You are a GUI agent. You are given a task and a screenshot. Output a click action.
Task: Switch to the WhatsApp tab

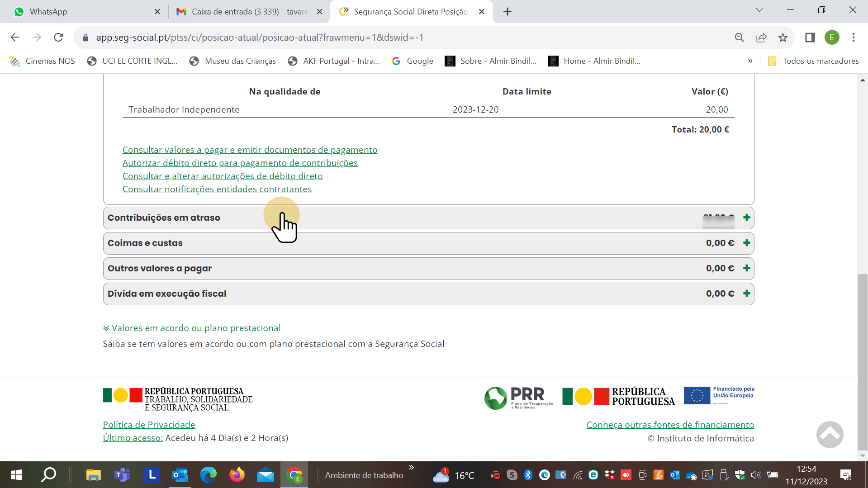pos(81,12)
